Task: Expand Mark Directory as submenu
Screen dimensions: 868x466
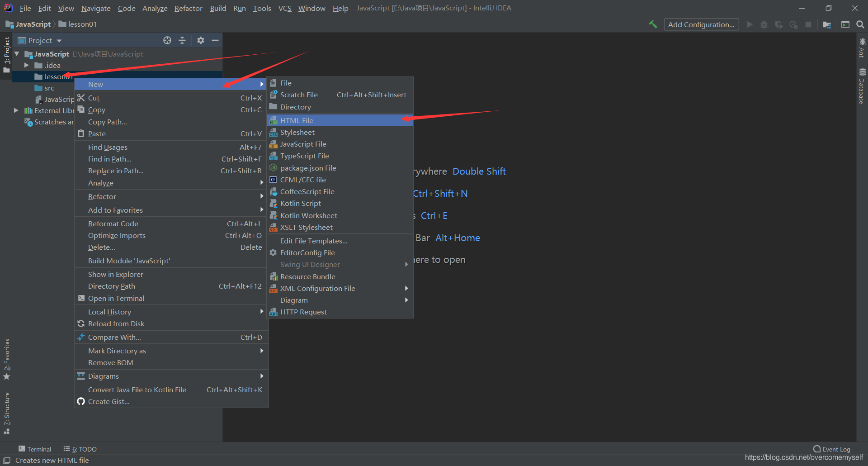Action: (x=171, y=351)
